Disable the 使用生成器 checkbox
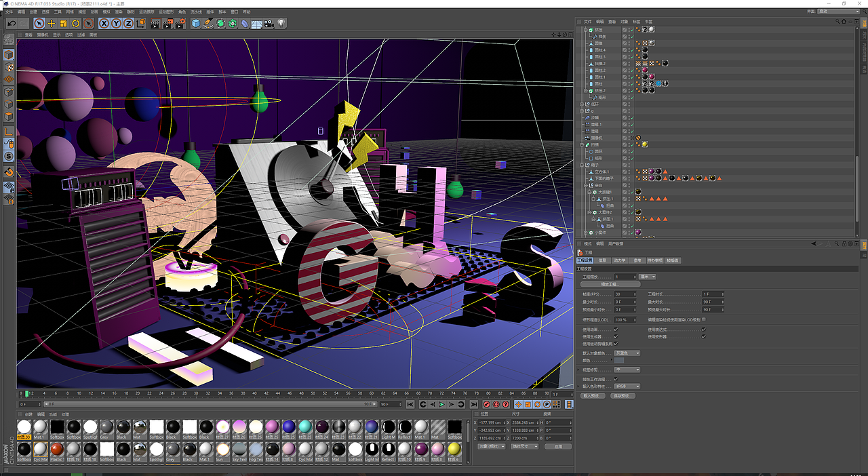Viewport: 868px width, 476px height. coord(616,336)
